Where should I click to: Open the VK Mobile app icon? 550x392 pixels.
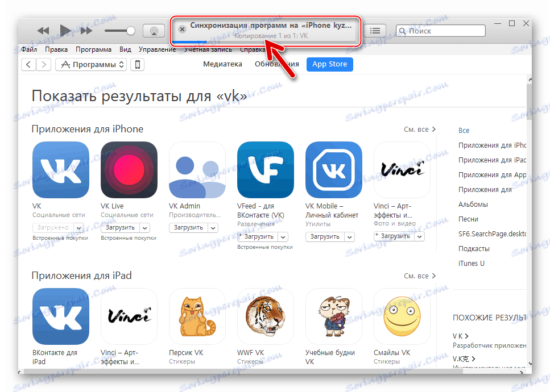click(x=333, y=170)
